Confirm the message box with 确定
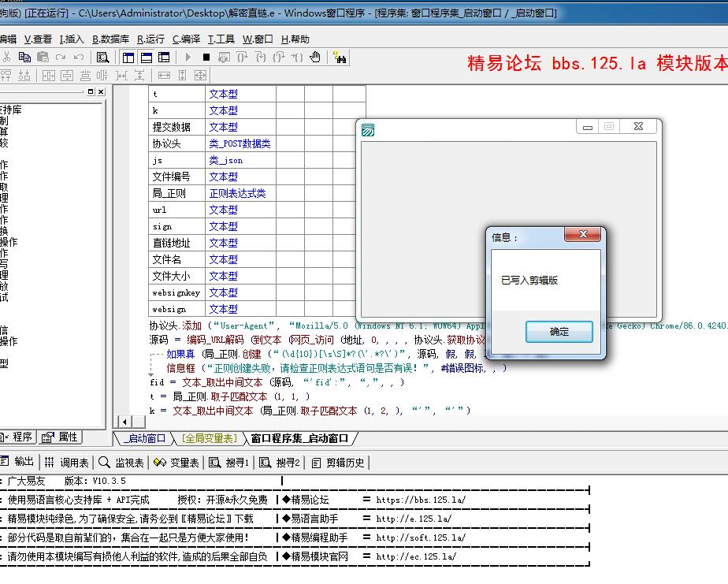This screenshot has height=584, width=728. [x=559, y=332]
